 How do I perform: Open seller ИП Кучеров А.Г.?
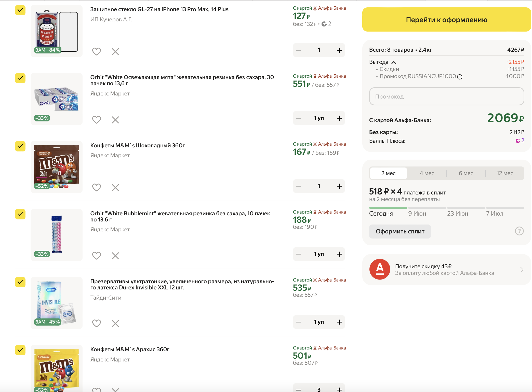pos(111,20)
